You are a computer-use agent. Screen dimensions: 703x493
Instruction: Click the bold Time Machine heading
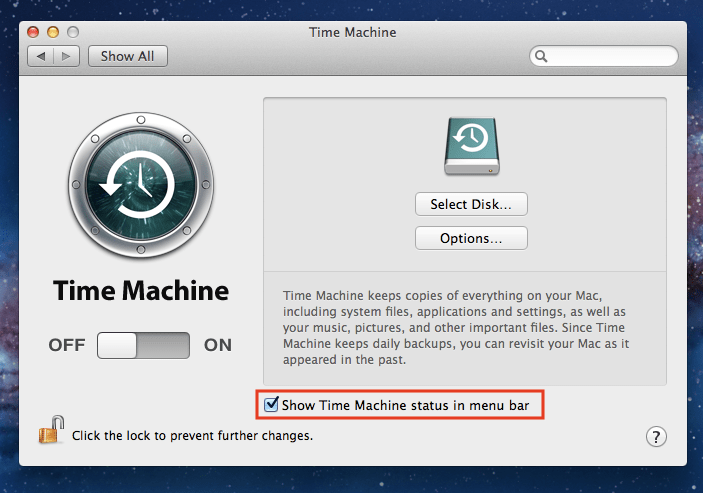(x=141, y=291)
